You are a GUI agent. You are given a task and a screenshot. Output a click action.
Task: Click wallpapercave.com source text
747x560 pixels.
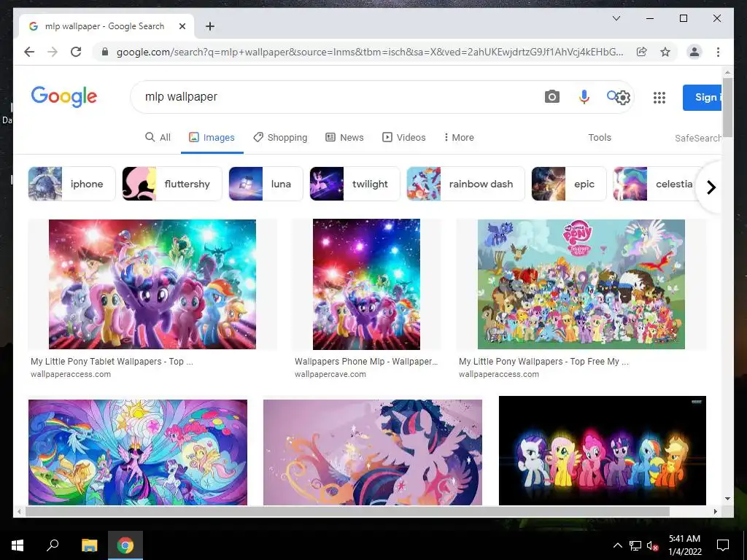pos(330,374)
